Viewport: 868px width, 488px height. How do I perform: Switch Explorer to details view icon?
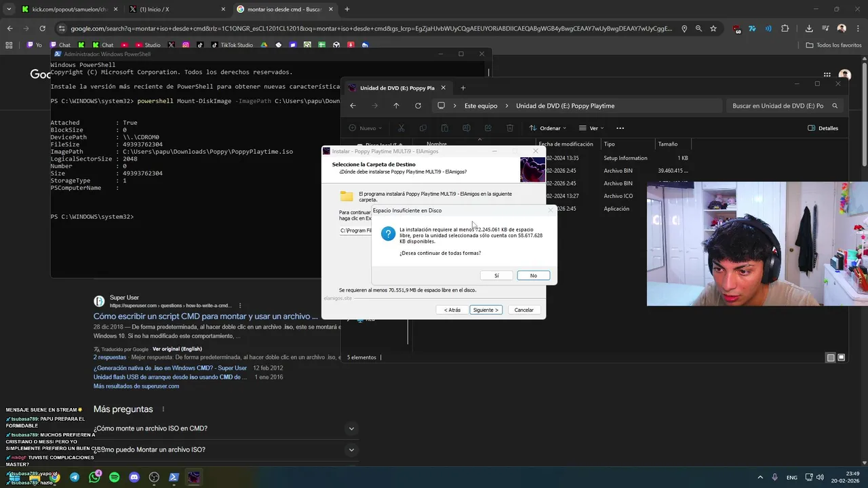[831, 357]
